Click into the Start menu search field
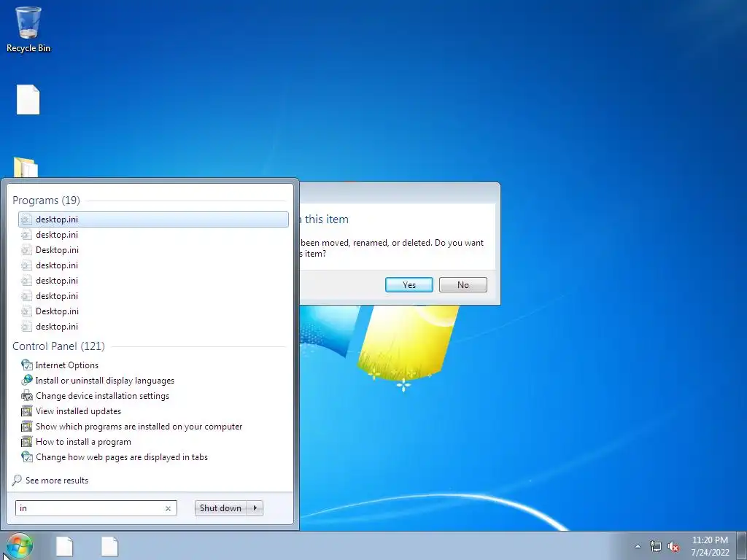The height and width of the screenshot is (560, 747). 96,508
